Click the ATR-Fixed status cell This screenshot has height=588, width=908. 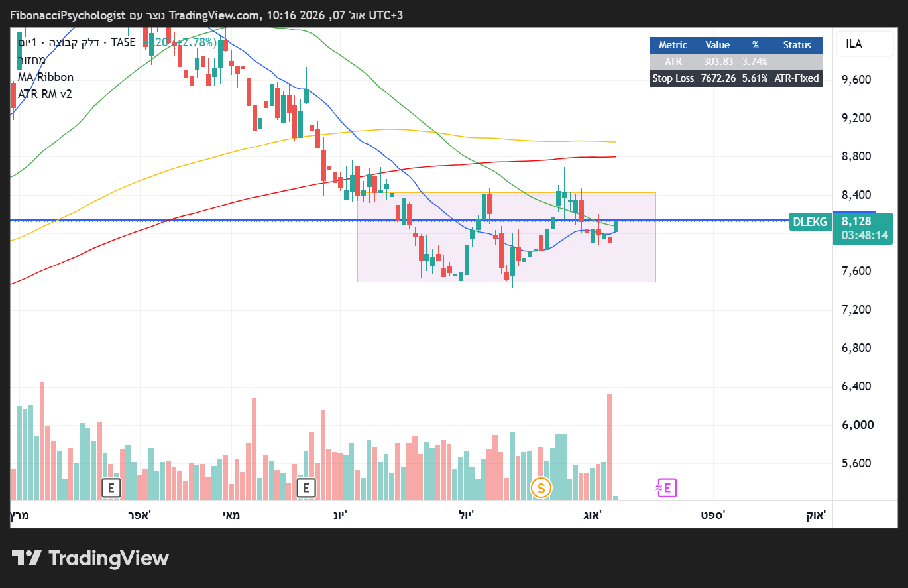[797, 78]
